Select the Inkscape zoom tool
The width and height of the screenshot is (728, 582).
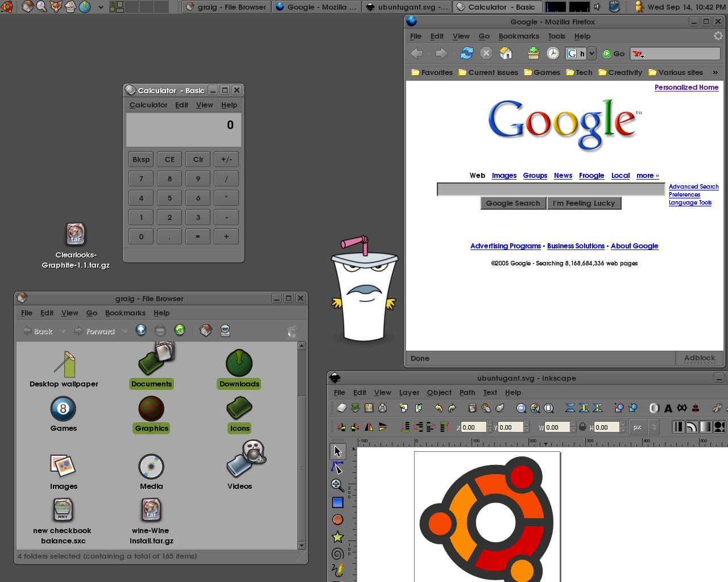[337, 485]
